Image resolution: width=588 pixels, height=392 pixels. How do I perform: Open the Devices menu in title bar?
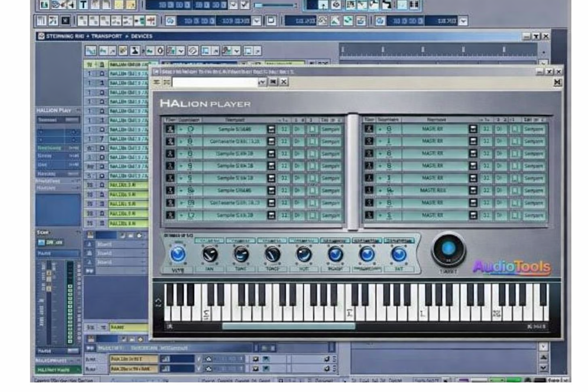pos(141,36)
